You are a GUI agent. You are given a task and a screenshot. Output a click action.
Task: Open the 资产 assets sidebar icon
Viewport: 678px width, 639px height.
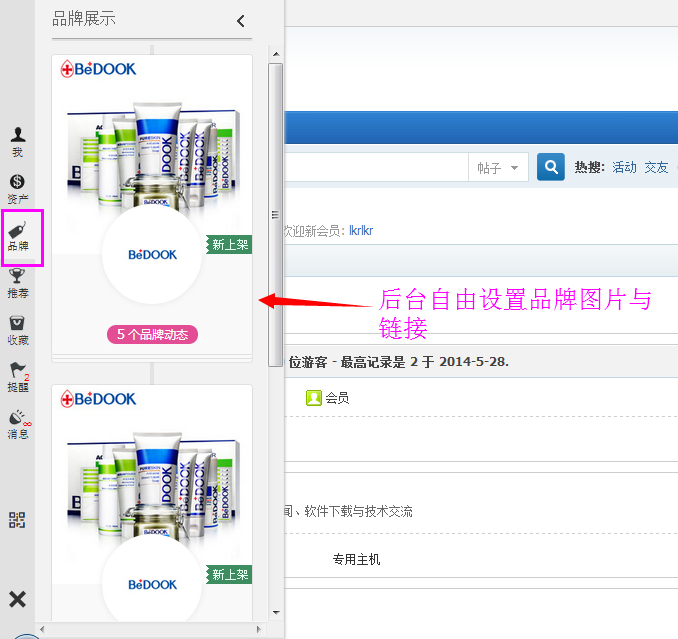coord(18,189)
